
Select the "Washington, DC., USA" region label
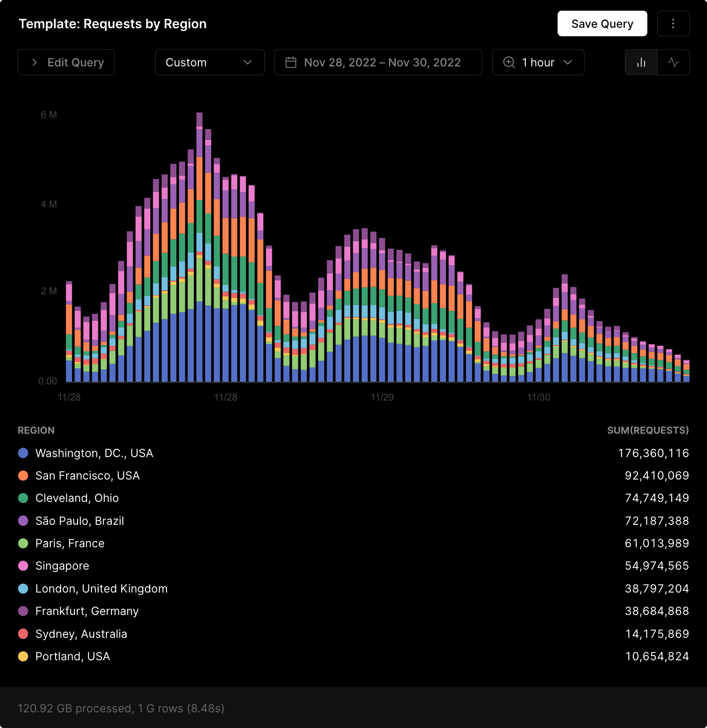pyautogui.click(x=94, y=453)
